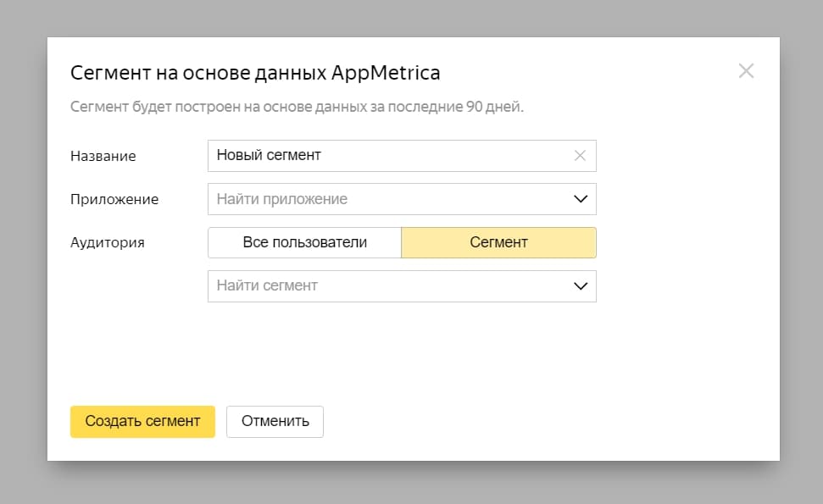823x504 pixels.
Task: Create the new segment
Action: 142,421
